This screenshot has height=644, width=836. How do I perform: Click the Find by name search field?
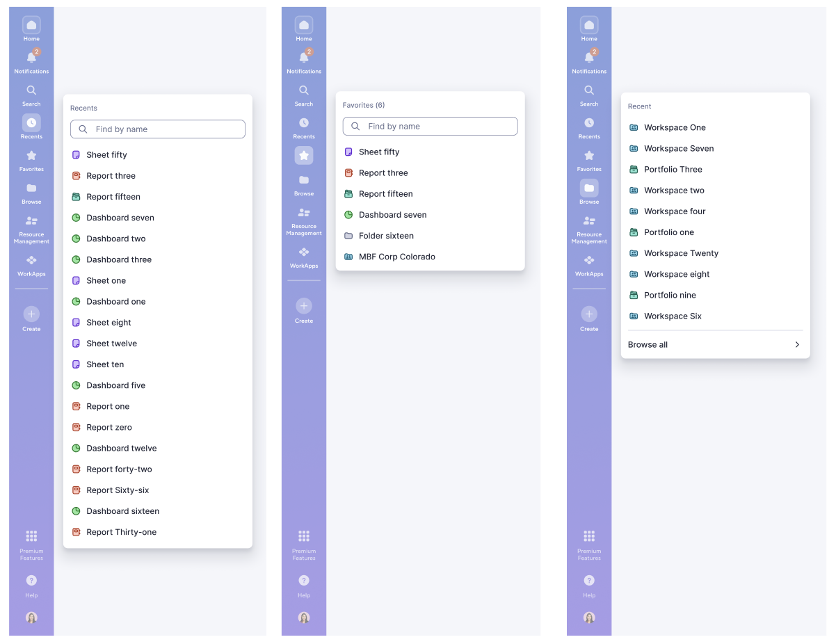click(x=158, y=129)
